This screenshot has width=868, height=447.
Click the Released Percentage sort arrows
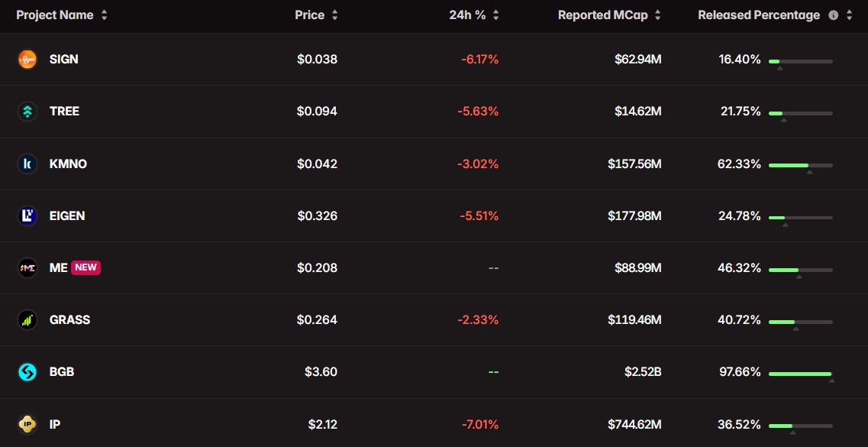pyautogui.click(x=849, y=15)
